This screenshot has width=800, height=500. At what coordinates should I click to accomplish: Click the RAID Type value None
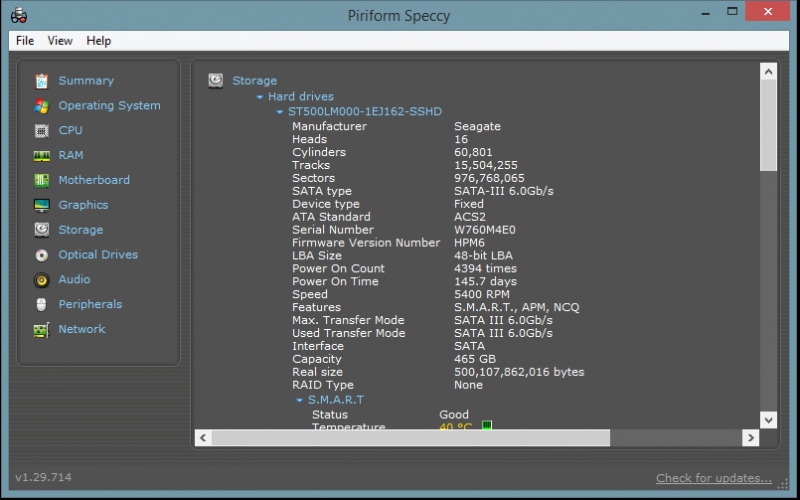pyautogui.click(x=468, y=385)
